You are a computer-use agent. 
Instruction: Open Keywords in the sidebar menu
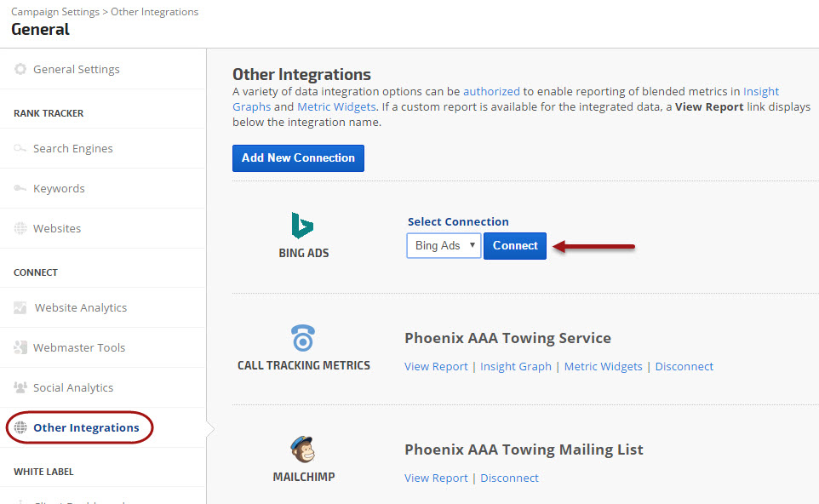point(59,188)
